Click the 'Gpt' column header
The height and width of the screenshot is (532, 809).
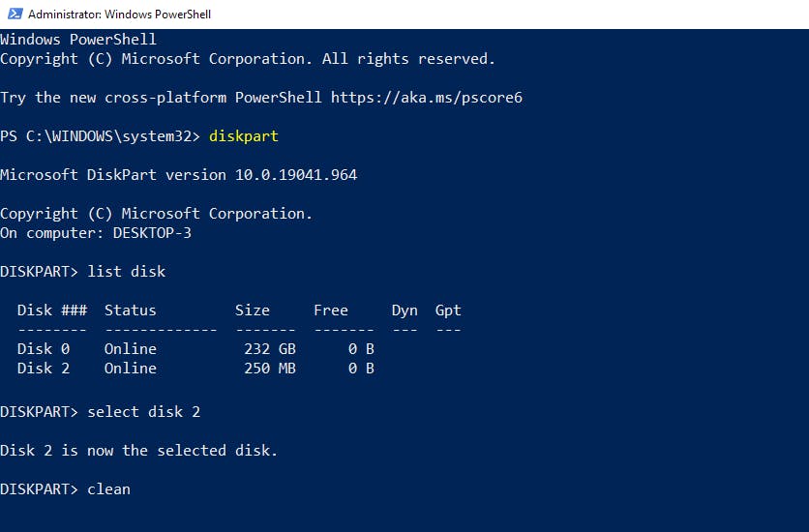click(448, 310)
